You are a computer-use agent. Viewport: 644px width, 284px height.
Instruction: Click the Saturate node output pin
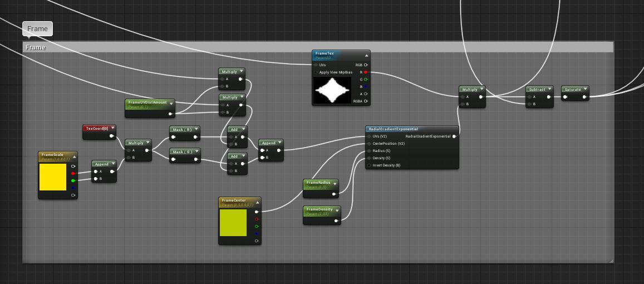click(x=584, y=97)
